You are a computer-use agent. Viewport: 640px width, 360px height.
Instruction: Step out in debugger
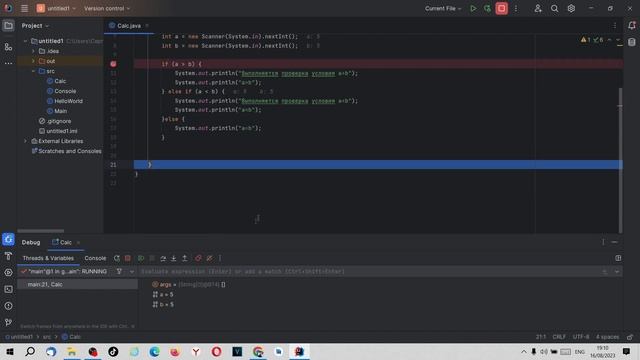pos(184,258)
